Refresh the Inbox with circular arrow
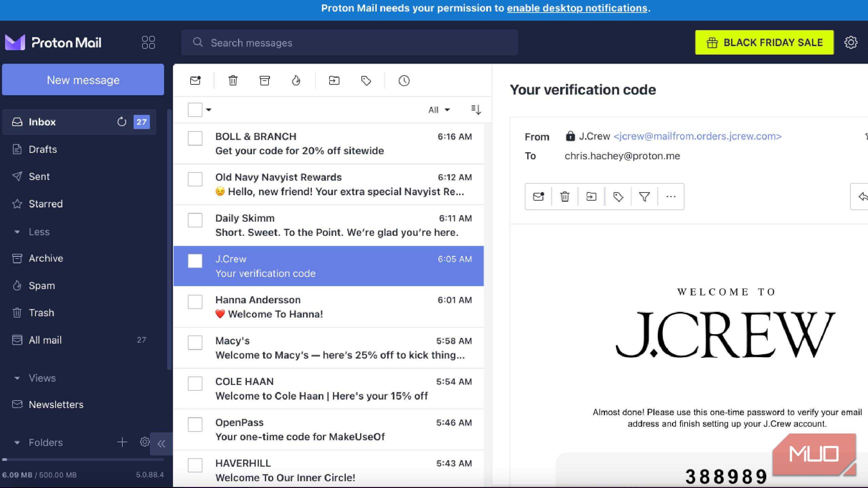Screen dimensions: 868x488 coord(122,122)
